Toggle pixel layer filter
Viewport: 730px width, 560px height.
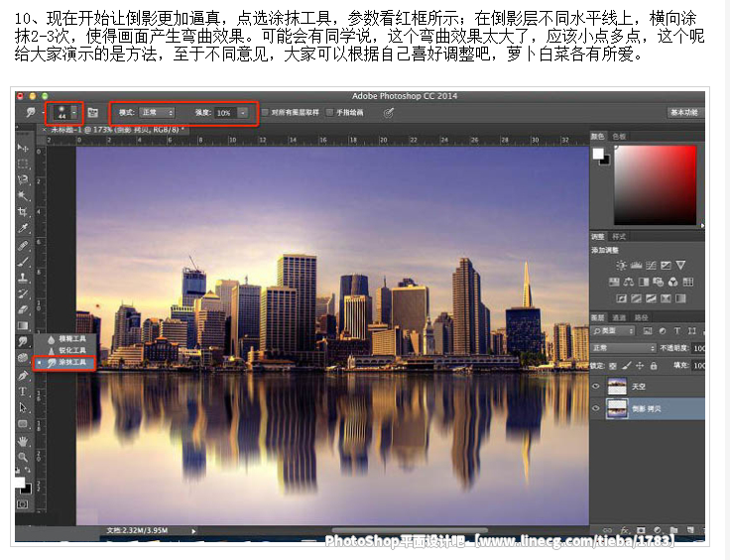647,331
